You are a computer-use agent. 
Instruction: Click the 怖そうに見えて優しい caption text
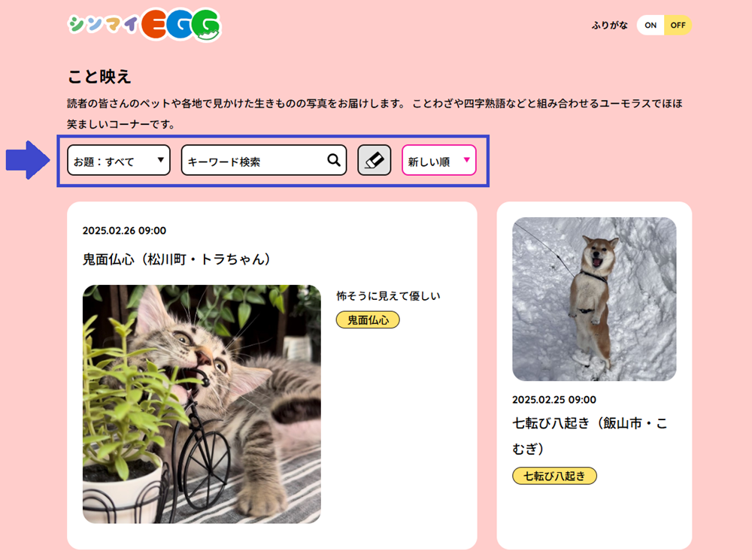[x=388, y=296]
